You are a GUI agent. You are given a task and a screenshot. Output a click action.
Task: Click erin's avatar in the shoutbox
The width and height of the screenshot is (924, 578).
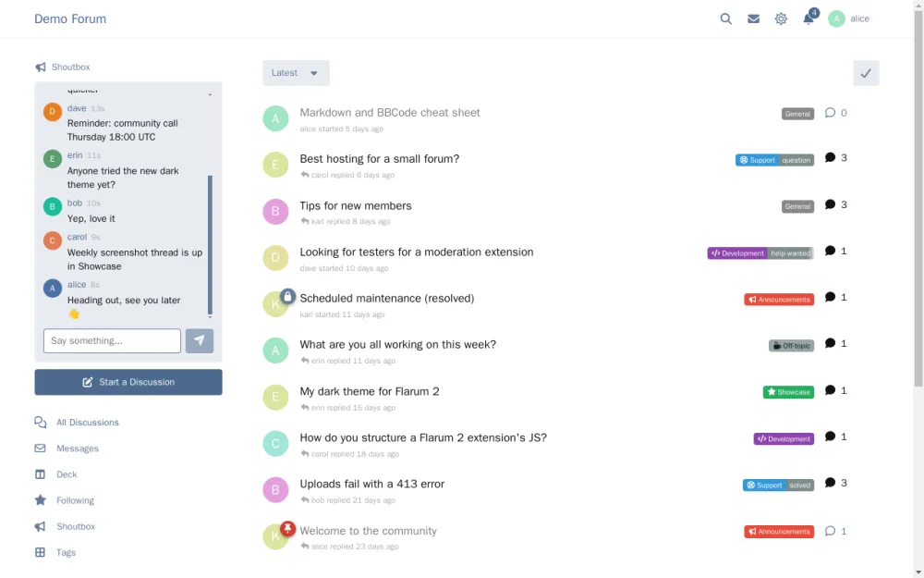(53, 159)
